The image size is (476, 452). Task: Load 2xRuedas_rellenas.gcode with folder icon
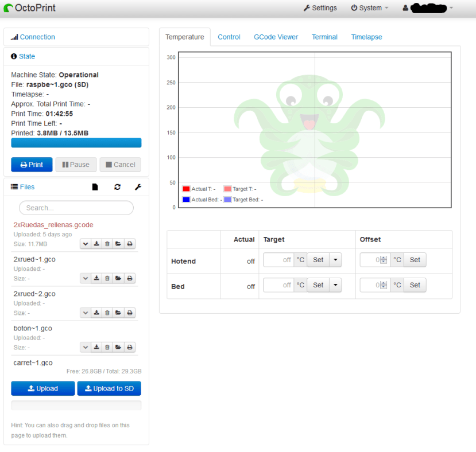pos(118,244)
